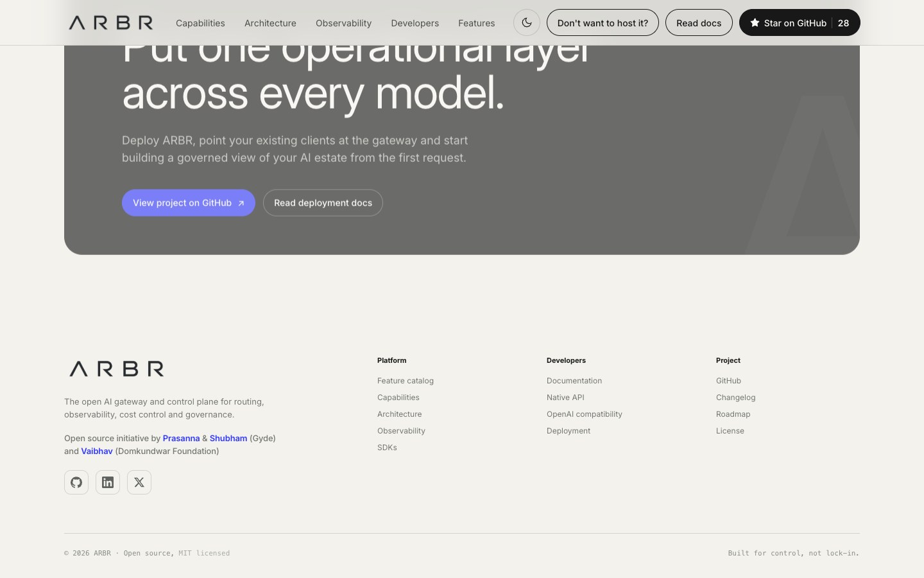
Task: Open Vaibhav's profile link
Action: click(97, 451)
